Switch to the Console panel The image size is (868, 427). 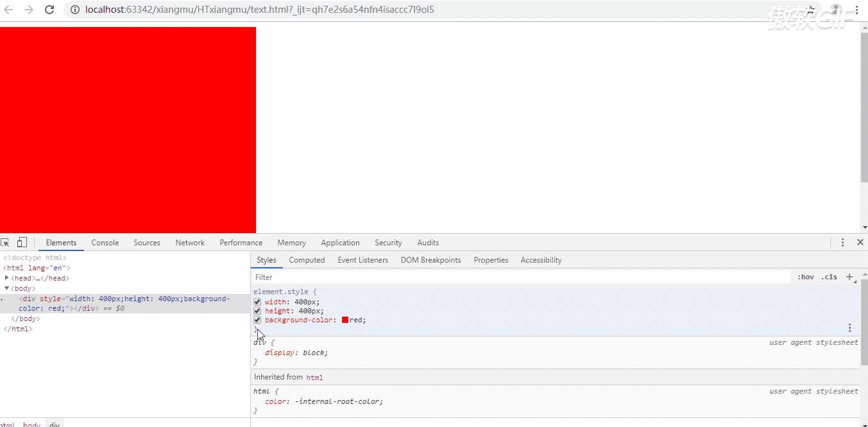pyautogui.click(x=105, y=243)
